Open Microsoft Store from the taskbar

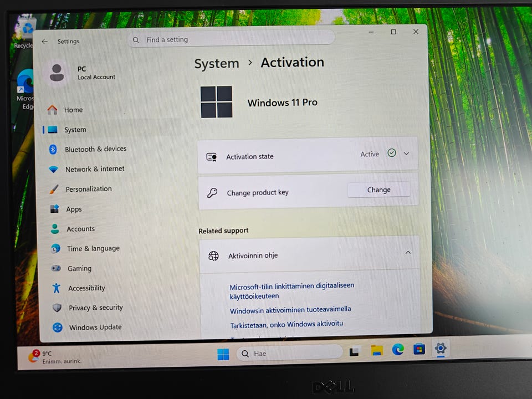click(x=420, y=349)
